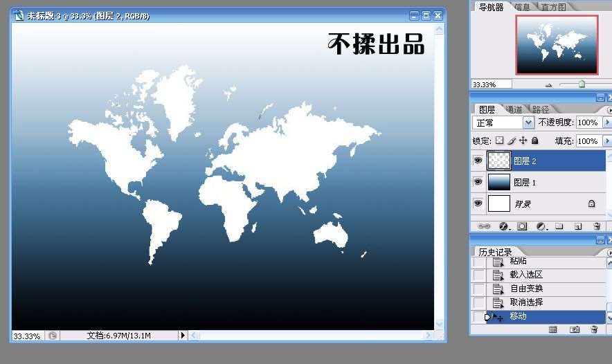Open the blend mode dropdown 正常
612x364 pixels.
point(529,122)
